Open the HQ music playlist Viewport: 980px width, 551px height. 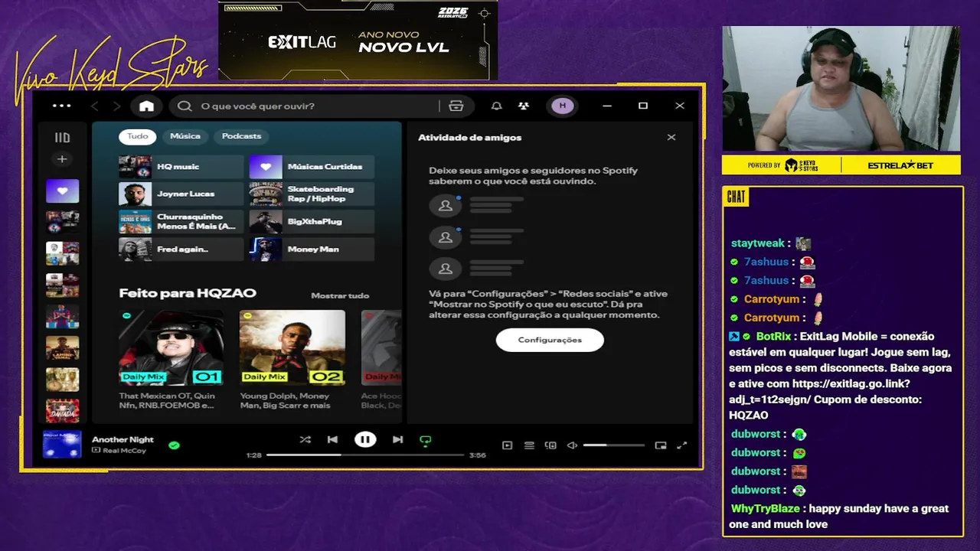click(x=181, y=167)
